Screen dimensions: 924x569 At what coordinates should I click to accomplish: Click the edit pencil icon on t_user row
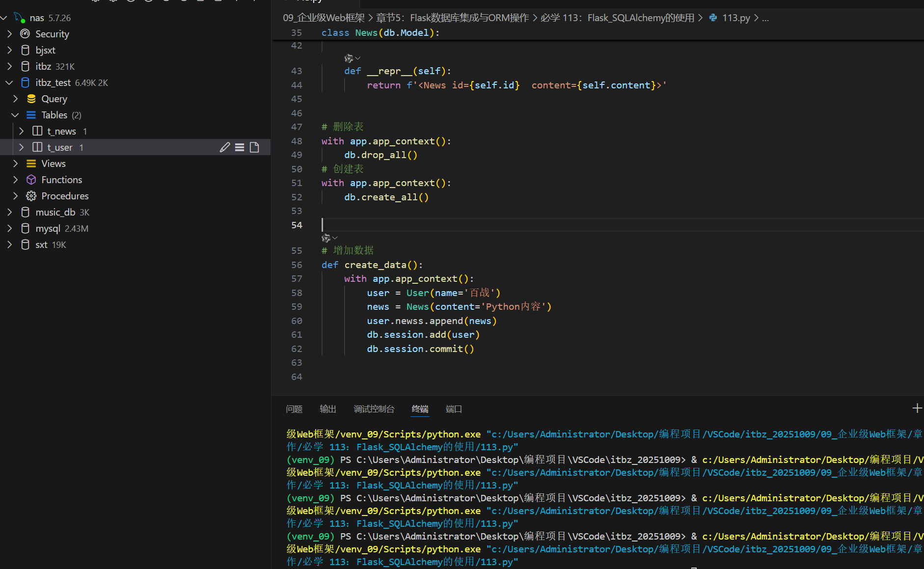tap(225, 147)
